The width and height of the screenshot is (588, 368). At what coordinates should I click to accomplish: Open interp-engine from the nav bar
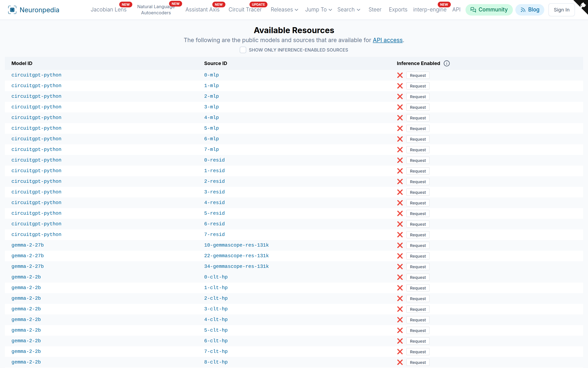coord(430,9)
